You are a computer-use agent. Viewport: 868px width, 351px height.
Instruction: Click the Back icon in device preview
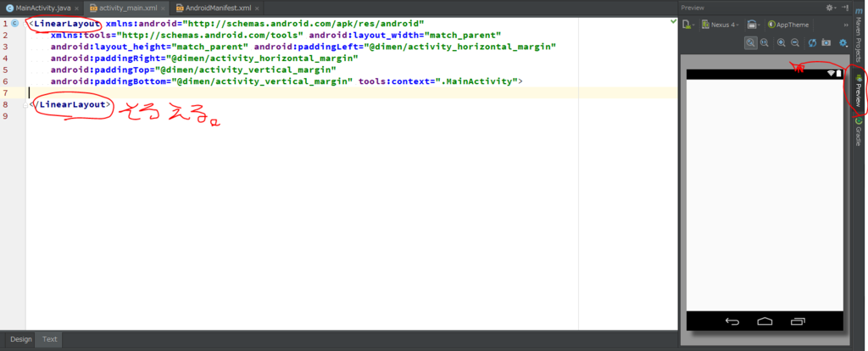coord(732,321)
